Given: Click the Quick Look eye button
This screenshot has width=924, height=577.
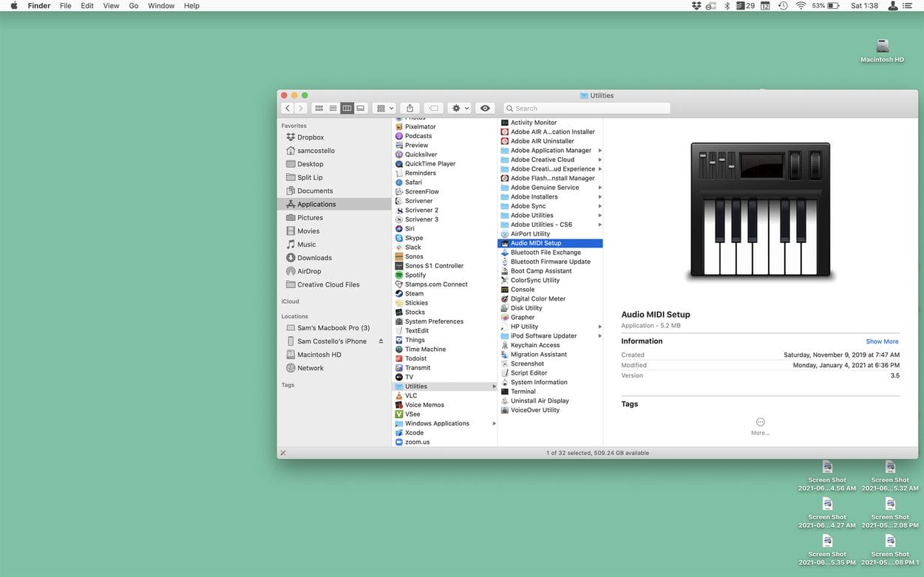Looking at the screenshot, I should click(x=485, y=108).
